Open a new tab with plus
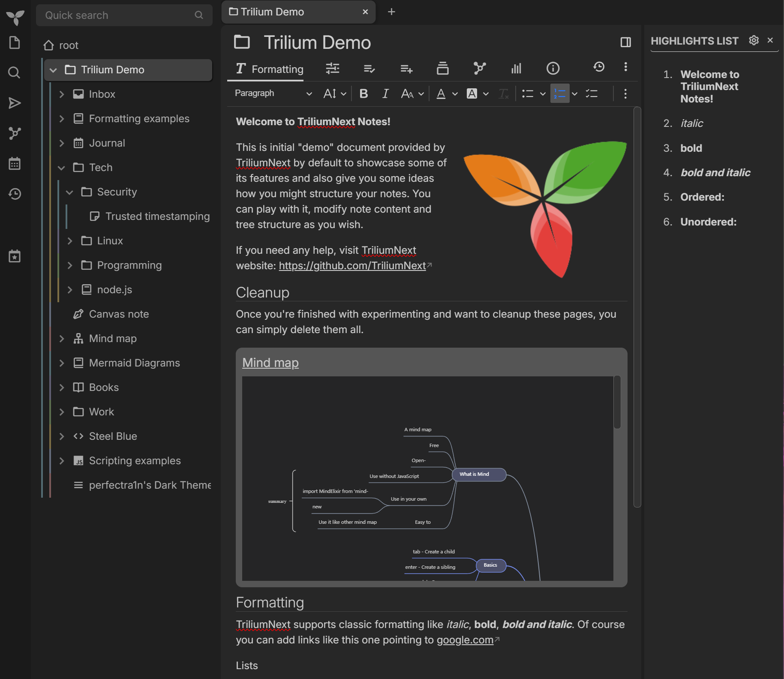This screenshot has height=679, width=784. 391,12
